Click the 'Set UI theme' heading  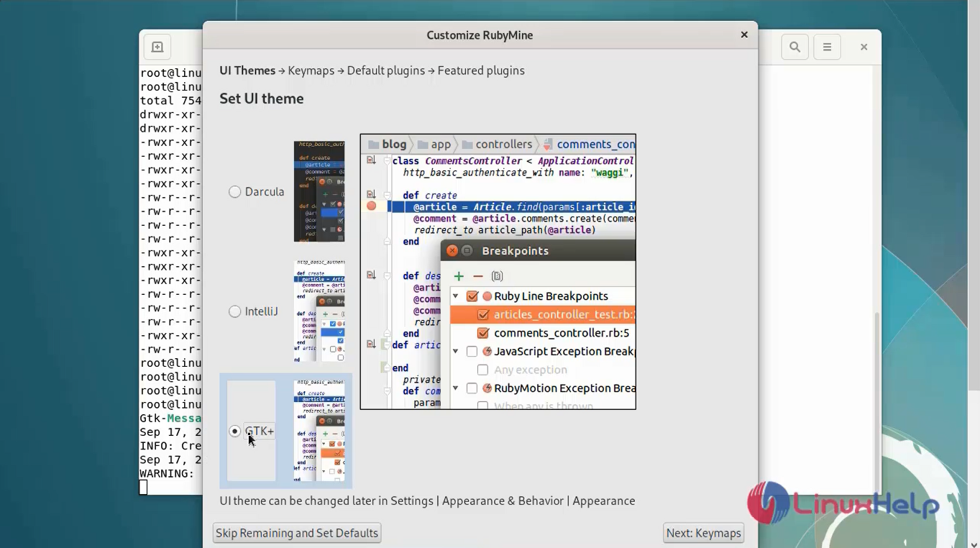coord(262,99)
